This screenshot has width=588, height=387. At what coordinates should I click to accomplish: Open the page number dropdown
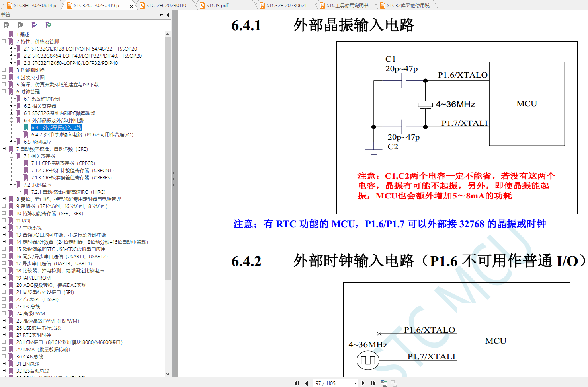[x=355, y=383]
